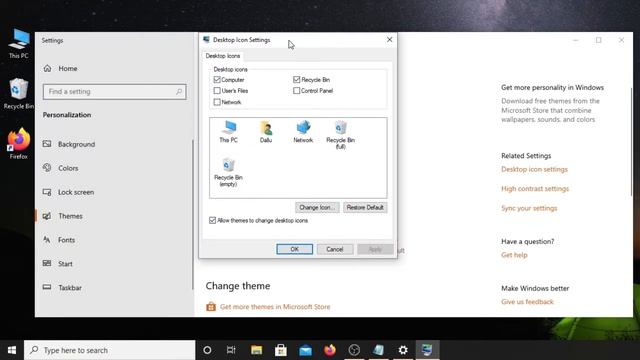
Task: Click the search magnifier in Find a setting
Action: pyautogui.click(x=179, y=91)
